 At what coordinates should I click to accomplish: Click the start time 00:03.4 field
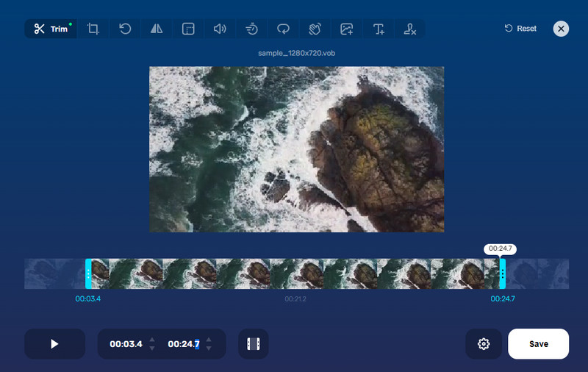click(126, 344)
